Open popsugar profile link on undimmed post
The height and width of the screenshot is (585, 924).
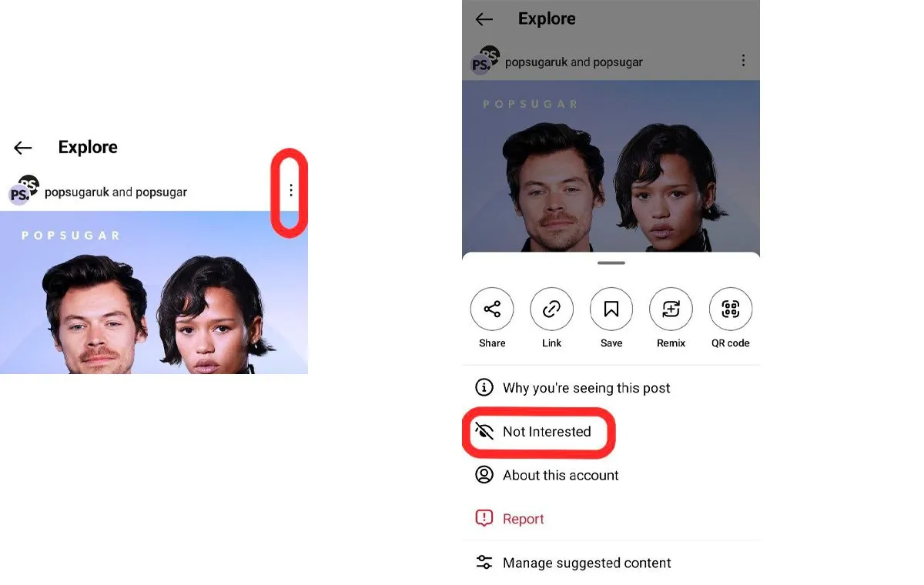[x=161, y=192]
